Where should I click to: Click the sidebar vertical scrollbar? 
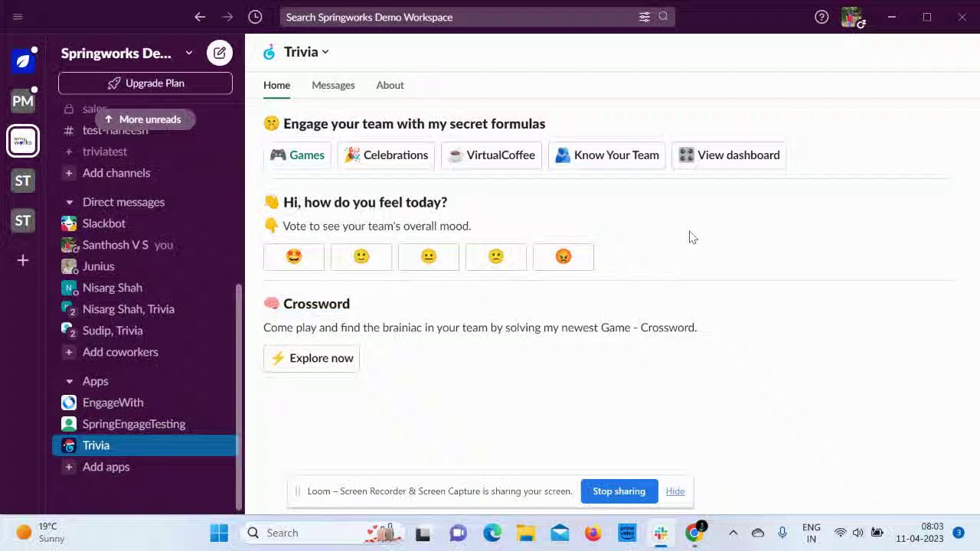[x=239, y=398]
